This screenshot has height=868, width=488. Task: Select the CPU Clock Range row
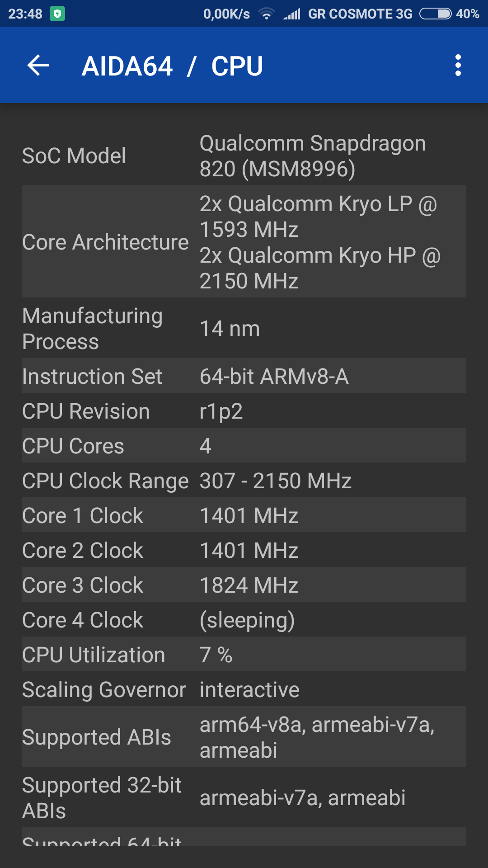[244, 481]
